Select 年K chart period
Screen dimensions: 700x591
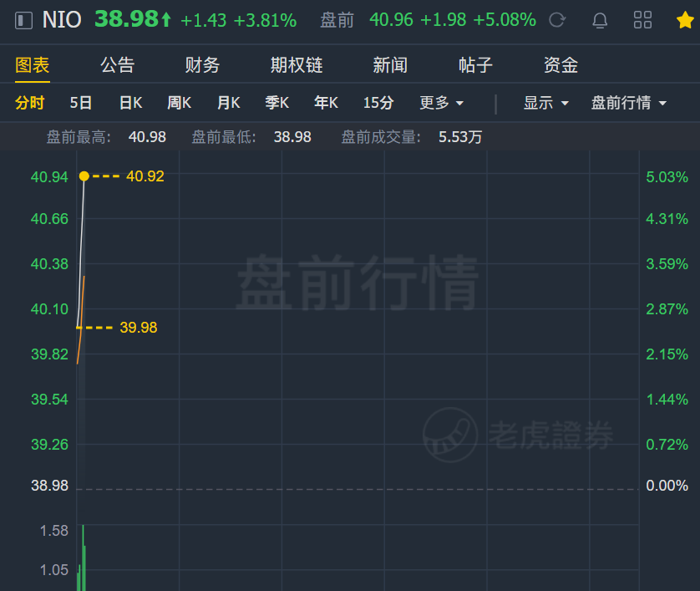(326, 103)
